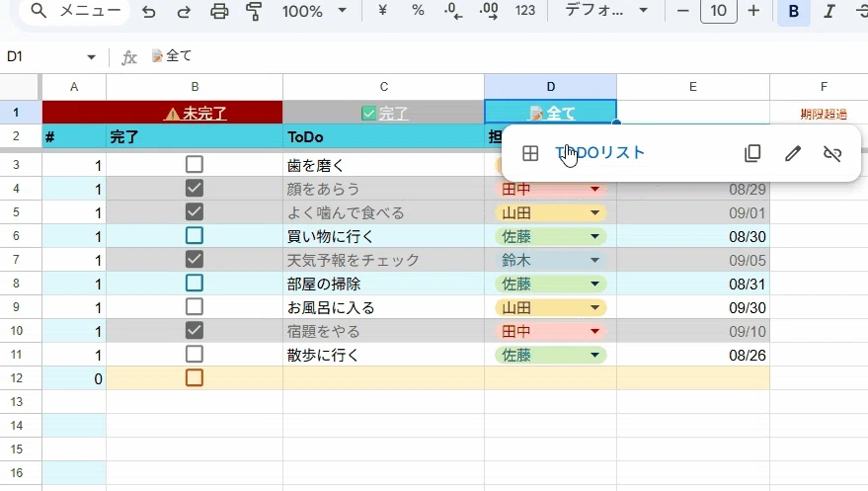Select column B header
This screenshot has height=491, width=868.
click(x=195, y=87)
